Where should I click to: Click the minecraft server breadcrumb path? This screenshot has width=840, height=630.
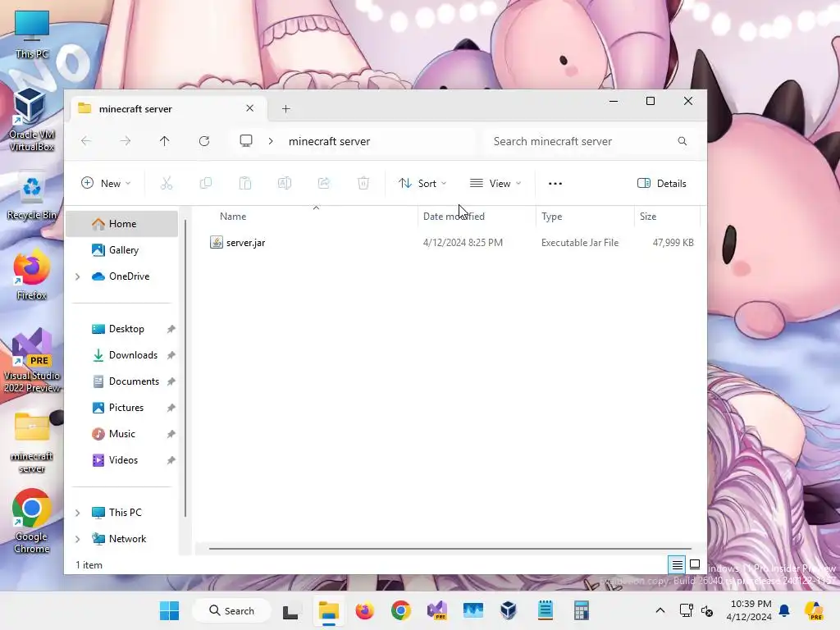point(330,141)
